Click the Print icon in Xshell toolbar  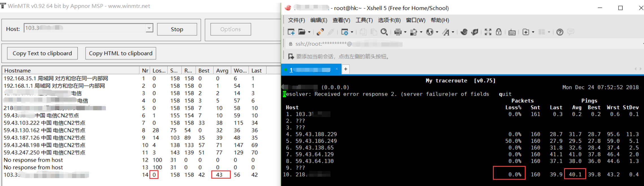(398, 32)
